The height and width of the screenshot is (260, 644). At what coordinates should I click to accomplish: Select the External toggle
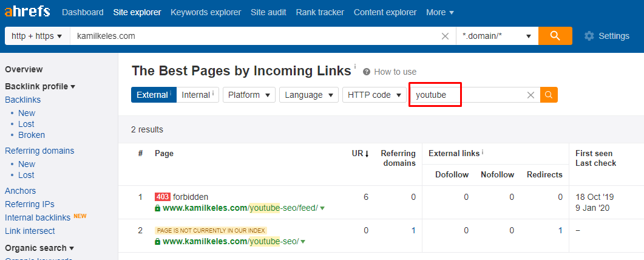[x=154, y=95]
